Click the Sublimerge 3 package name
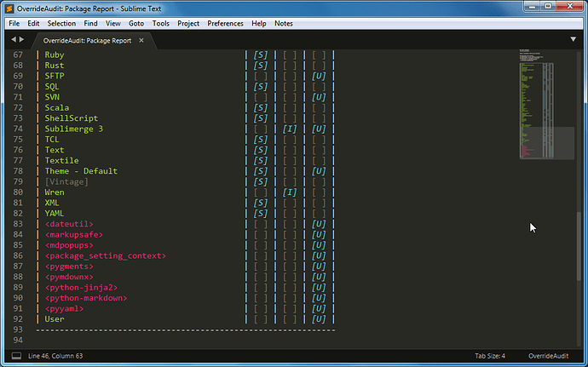Viewport: 588px width, 367px height. [x=73, y=129]
